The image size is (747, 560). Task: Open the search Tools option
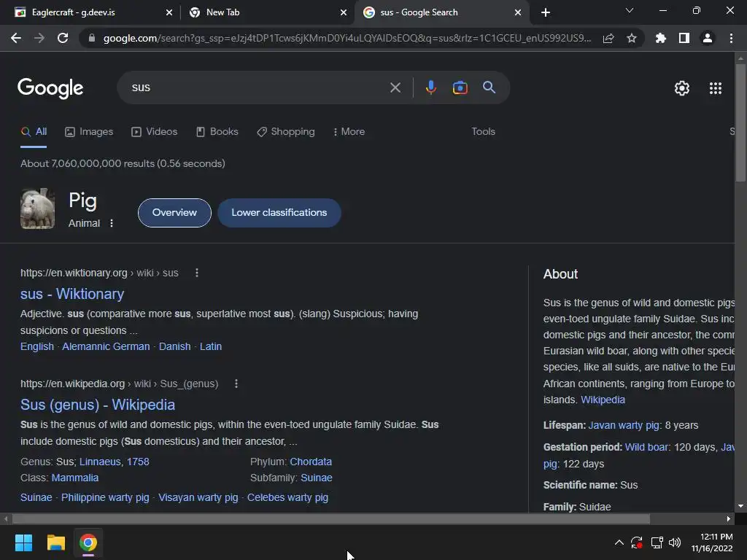tap(483, 131)
